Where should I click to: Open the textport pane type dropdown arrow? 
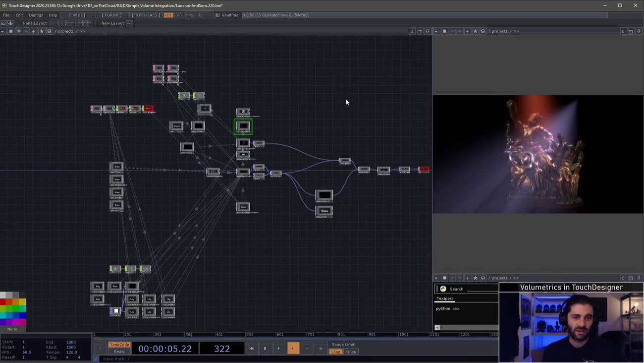click(436, 278)
